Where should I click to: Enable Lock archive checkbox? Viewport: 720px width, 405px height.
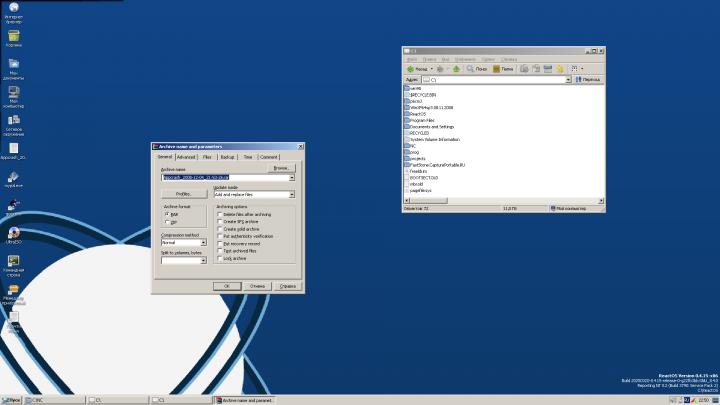tap(218, 258)
